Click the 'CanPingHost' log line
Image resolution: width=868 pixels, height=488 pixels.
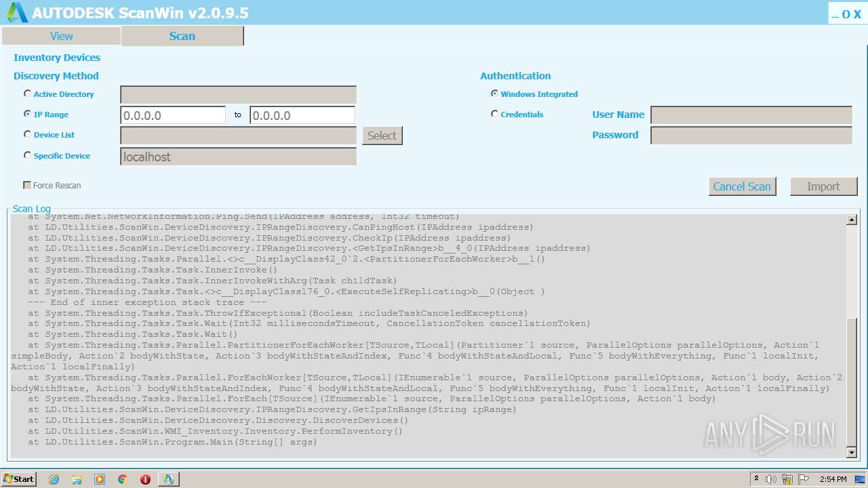(281, 227)
